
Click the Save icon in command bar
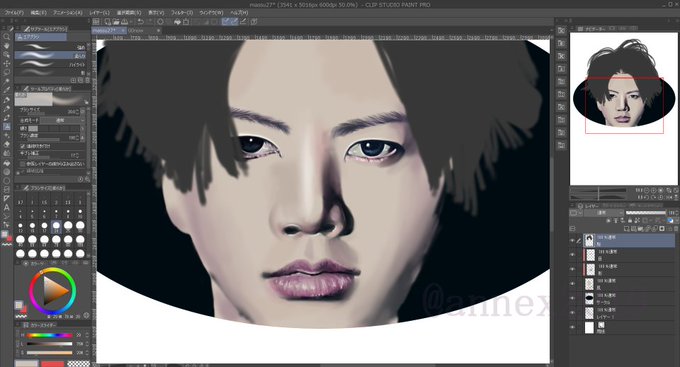(124, 21)
